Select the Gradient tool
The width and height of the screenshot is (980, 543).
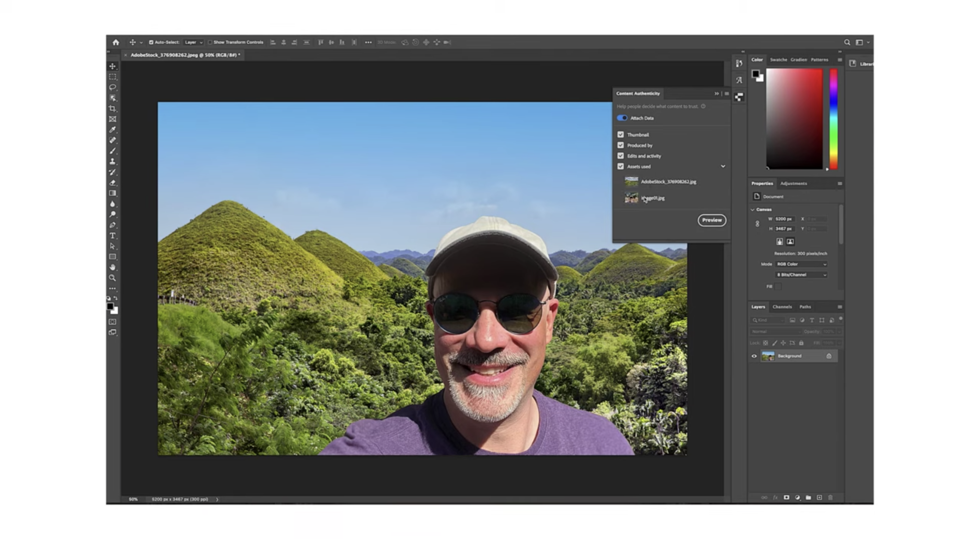coord(113,193)
